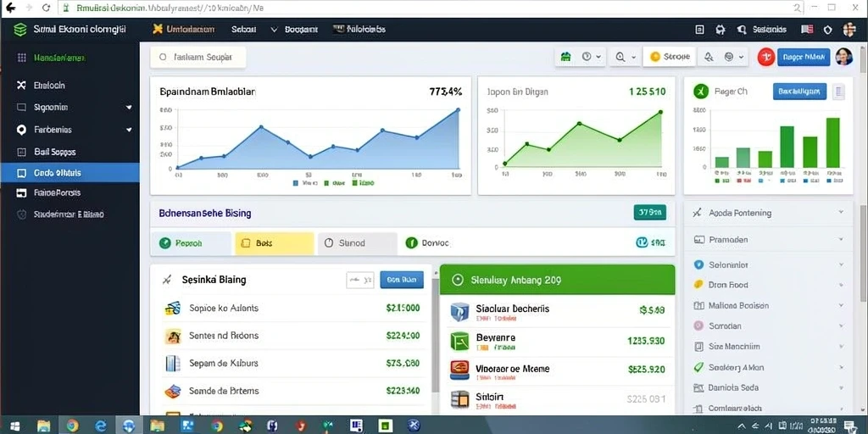The image size is (868, 434).
Task: Click the flag icon in top bar
Action: pyautogui.click(x=807, y=30)
